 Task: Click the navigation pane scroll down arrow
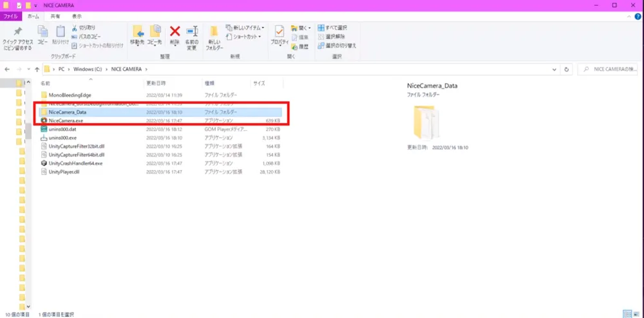(x=28, y=306)
